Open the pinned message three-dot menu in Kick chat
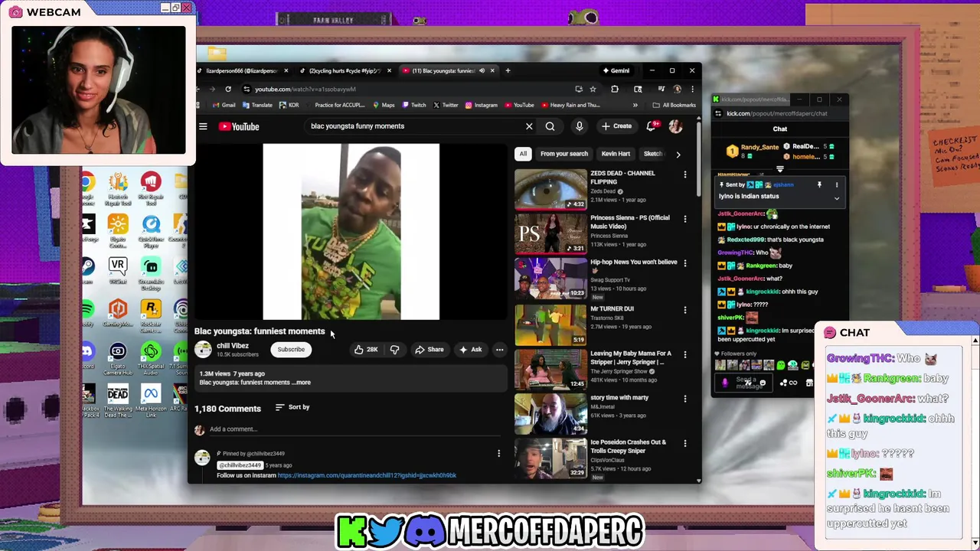Viewport: 980px width, 551px height. click(x=837, y=184)
